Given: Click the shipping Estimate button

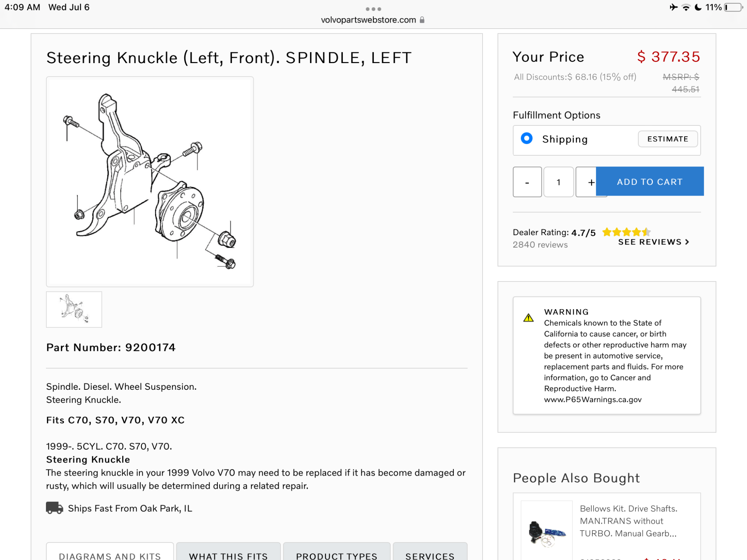Looking at the screenshot, I should point(667,139).
